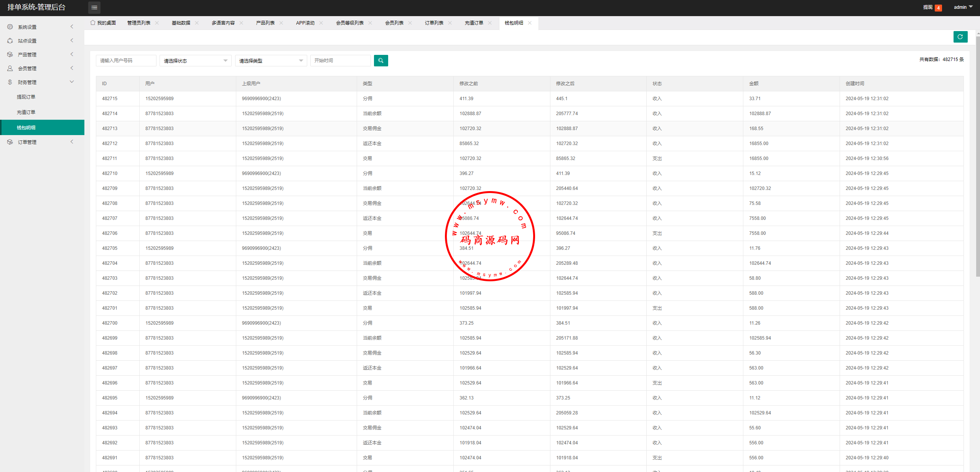Click the 财务管理 dollar icon

point(10,82)
